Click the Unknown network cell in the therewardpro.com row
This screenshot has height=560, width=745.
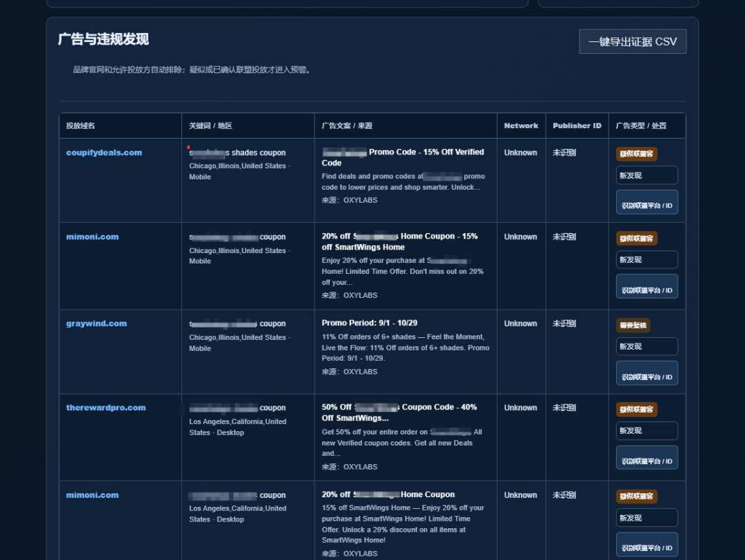point(520,408)
